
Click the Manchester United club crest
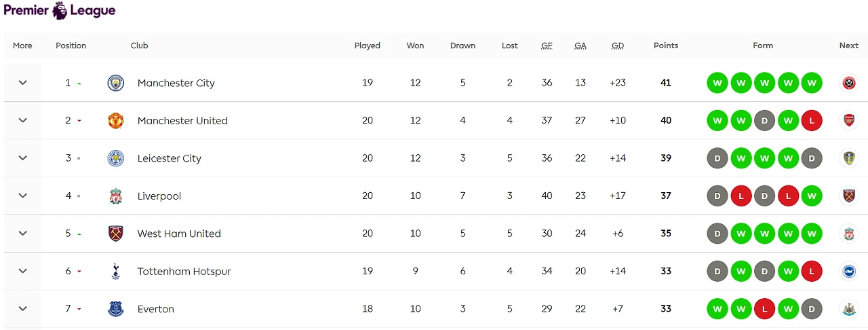click(116, 121)
